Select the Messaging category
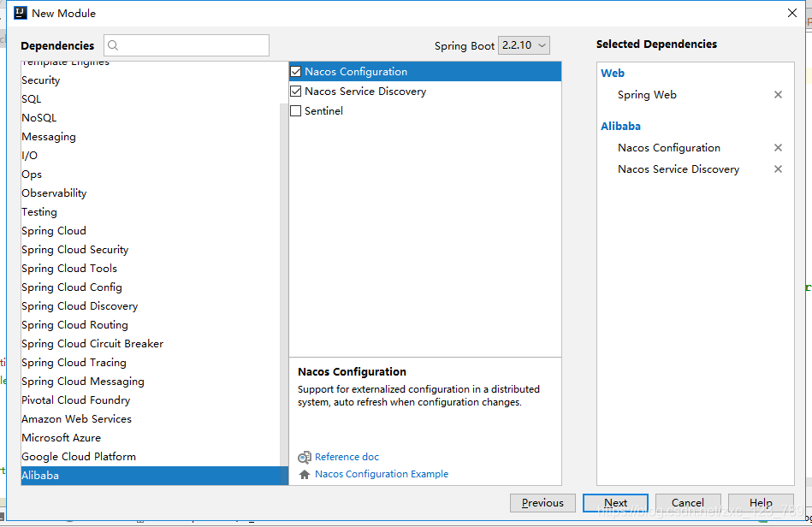The image size is (812, 527). tap(151, 137)
